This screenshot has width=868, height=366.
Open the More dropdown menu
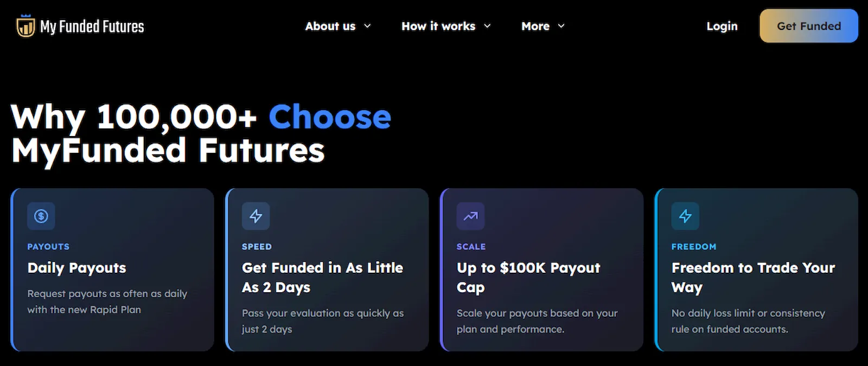(542, 26)
